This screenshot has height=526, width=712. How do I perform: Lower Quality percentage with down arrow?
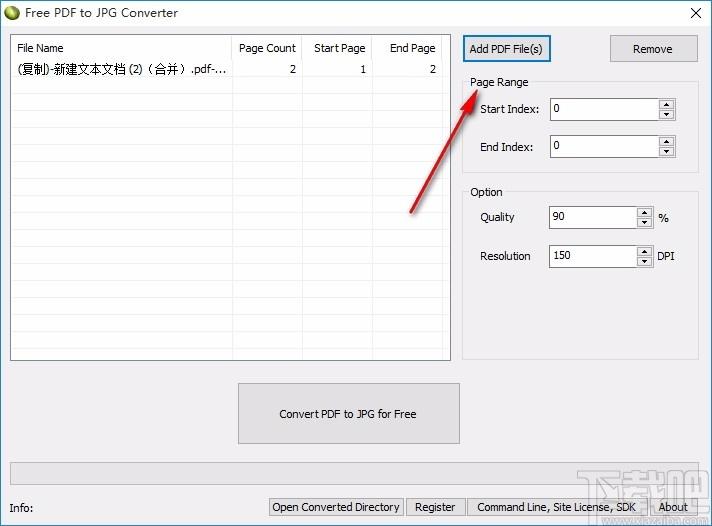click(x=645, y=223)
